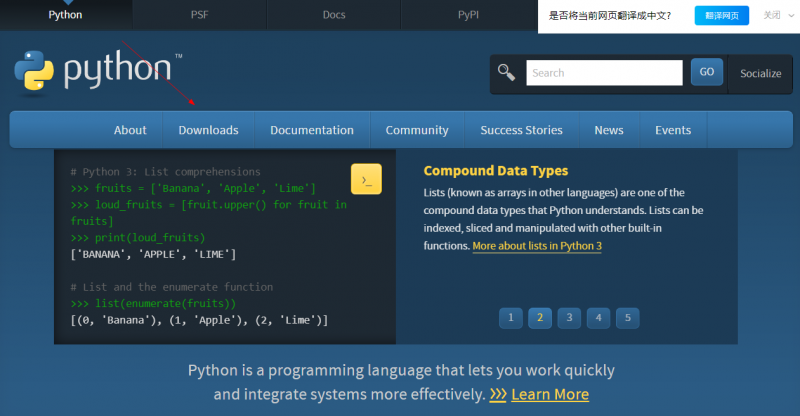Click the triple-chevron Learn More arrow icon
This screenshot has width=800, height=416.
(x=497, y=395)
